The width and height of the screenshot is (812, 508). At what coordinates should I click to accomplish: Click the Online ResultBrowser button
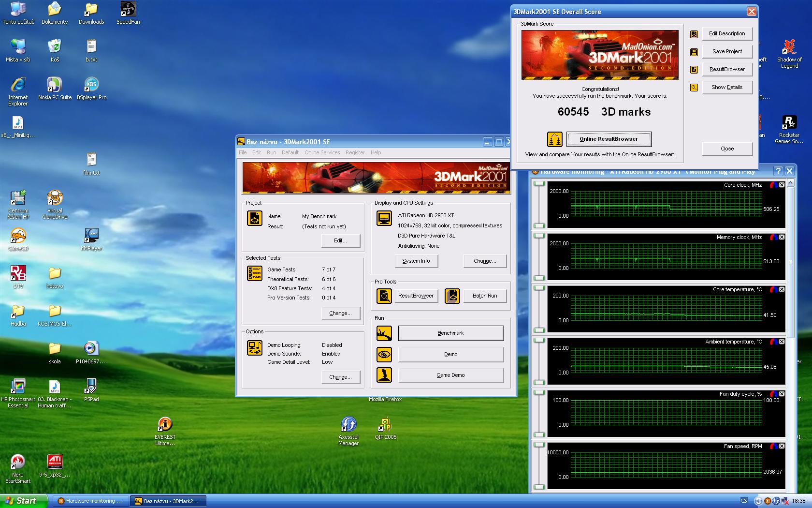click(609, 139)
